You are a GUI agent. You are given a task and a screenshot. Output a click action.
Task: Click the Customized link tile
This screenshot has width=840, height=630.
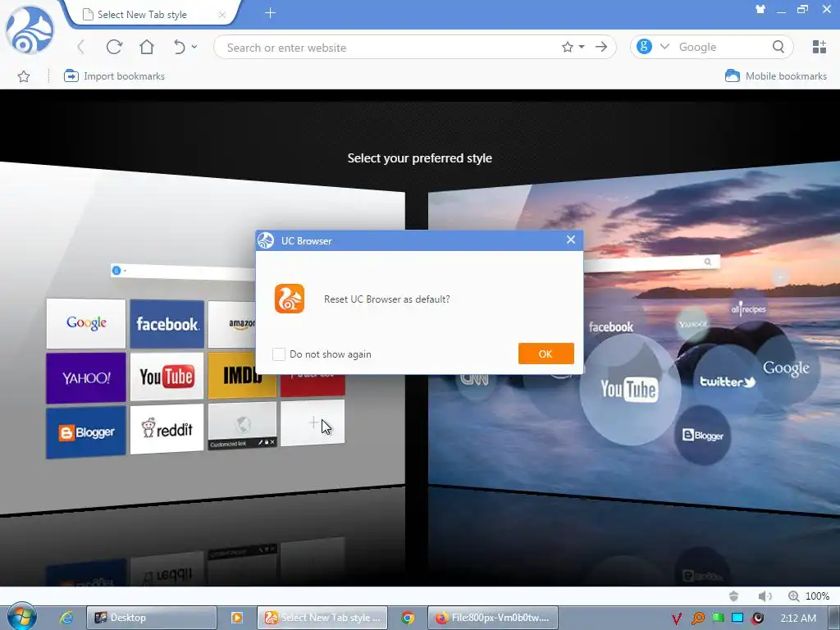coord(243,426)
